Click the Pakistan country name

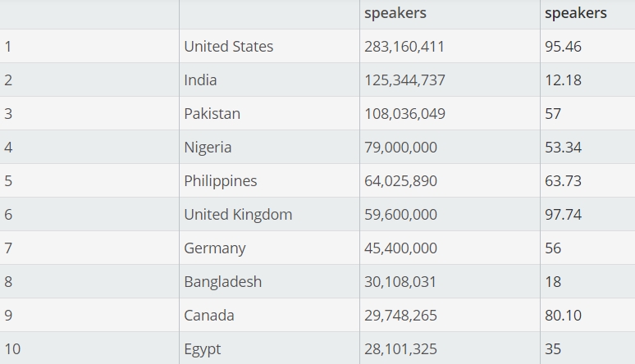pyautogui.click(x=212, y=114)
